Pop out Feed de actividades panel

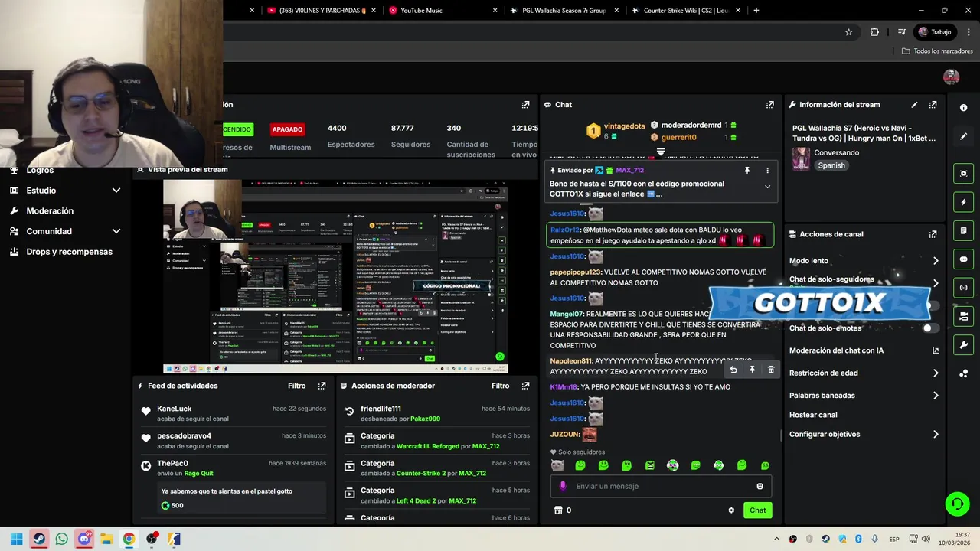pos(322,386)
